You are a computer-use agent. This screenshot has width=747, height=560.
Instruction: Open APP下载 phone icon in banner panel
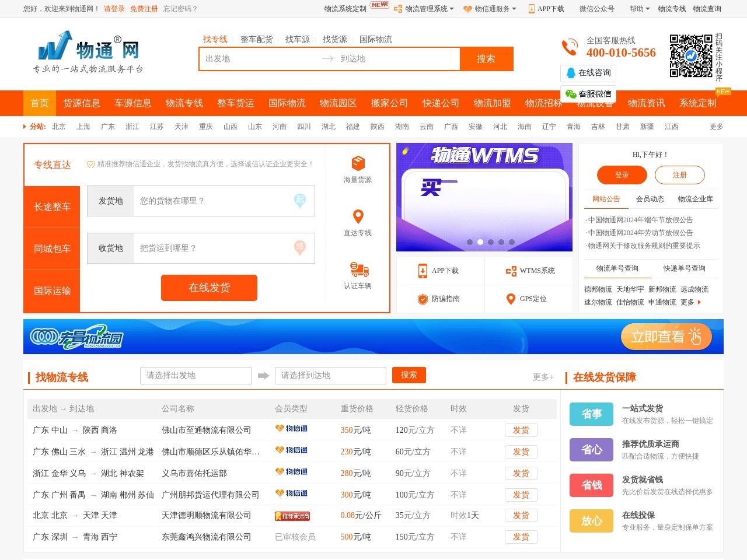click(423, 271)
